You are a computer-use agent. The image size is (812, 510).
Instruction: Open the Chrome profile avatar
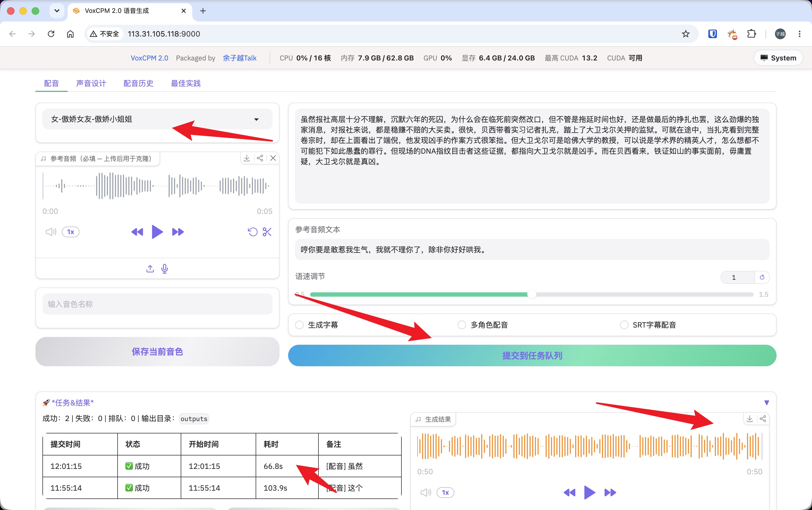[780, 34]
